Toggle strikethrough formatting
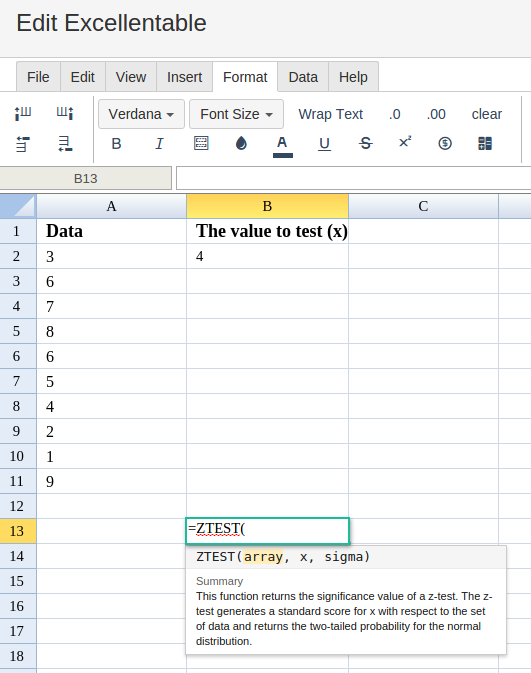This screenshot has width=531, height=673. [x=365, y=143]
